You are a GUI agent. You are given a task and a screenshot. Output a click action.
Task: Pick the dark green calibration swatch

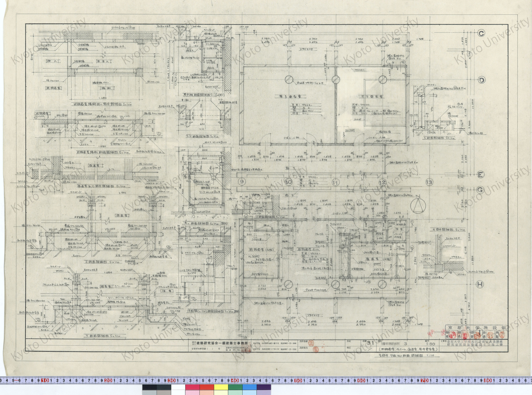point(235,387)
